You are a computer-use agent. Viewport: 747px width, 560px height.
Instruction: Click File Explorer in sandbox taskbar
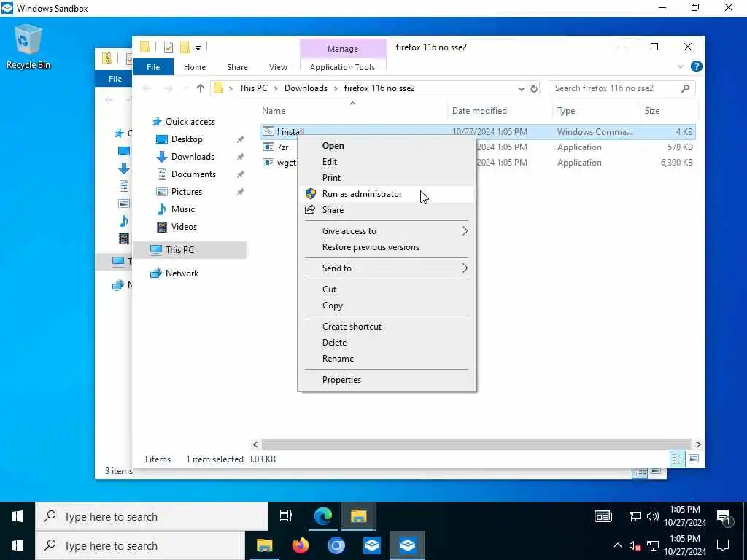click(x=358, y=516)
